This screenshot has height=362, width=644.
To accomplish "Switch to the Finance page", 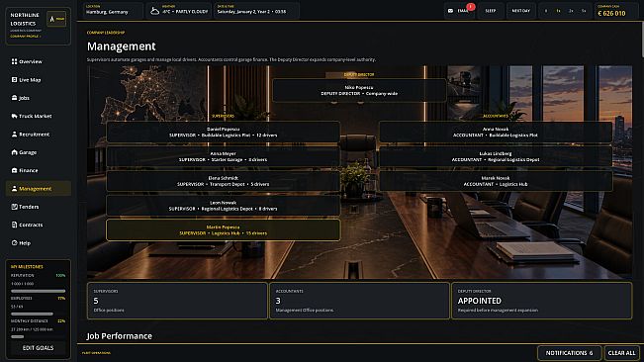I will pyautogui.click(x=39, y=170).
